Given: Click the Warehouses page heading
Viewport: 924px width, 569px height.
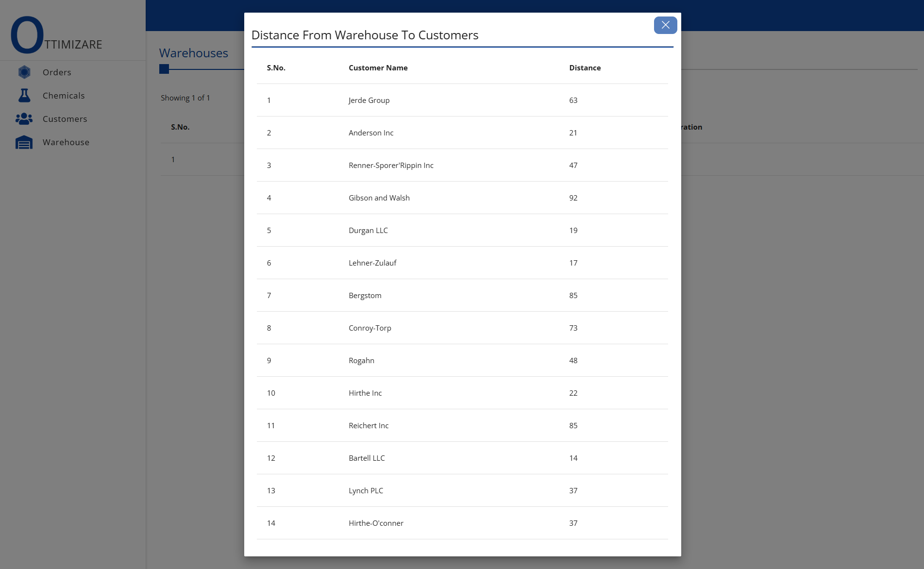Looking at the screenshot, I should 193,53.
